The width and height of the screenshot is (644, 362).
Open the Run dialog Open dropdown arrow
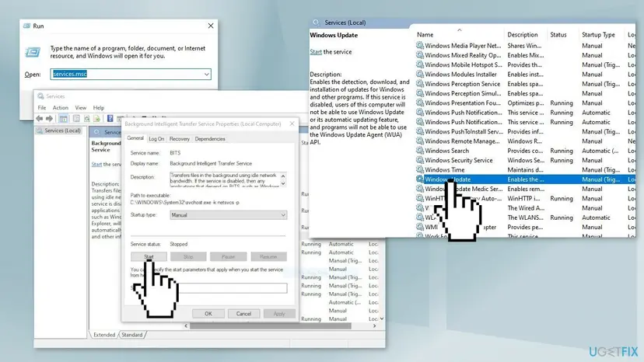(207, 75)
